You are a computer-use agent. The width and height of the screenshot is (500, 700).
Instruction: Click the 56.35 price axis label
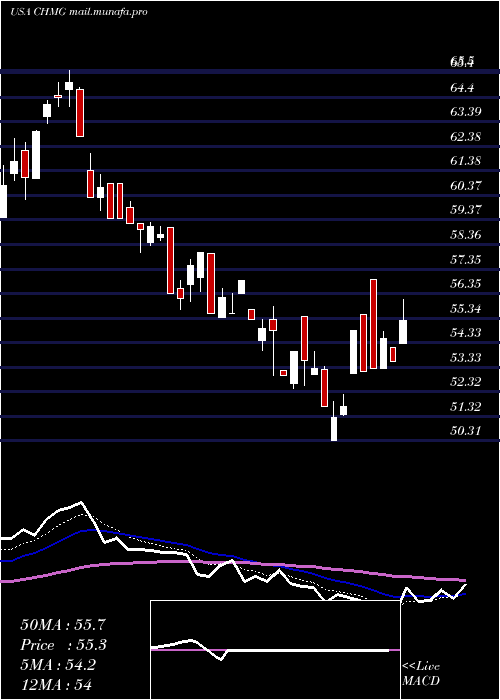[465, 283]
